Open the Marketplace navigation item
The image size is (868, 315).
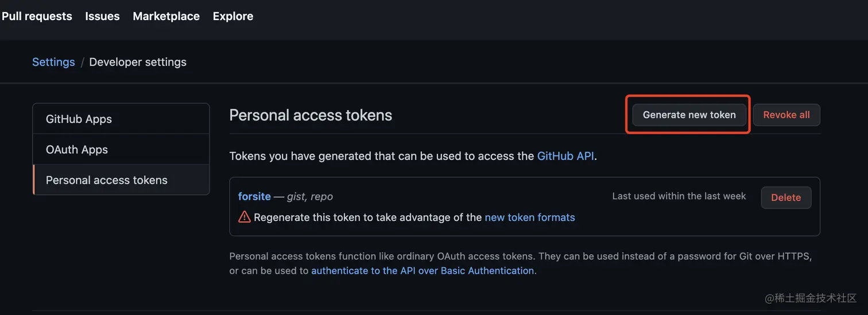point(166,16)
